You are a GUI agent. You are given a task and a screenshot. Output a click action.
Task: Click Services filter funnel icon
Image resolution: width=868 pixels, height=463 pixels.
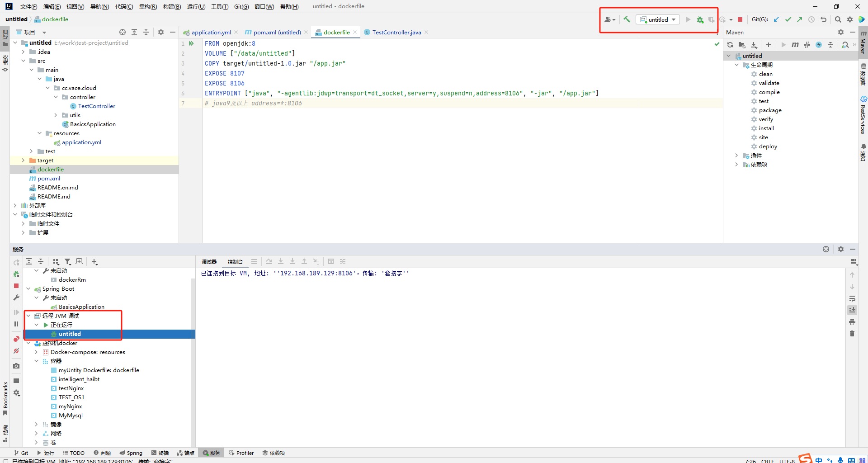(x=67, y=261)
